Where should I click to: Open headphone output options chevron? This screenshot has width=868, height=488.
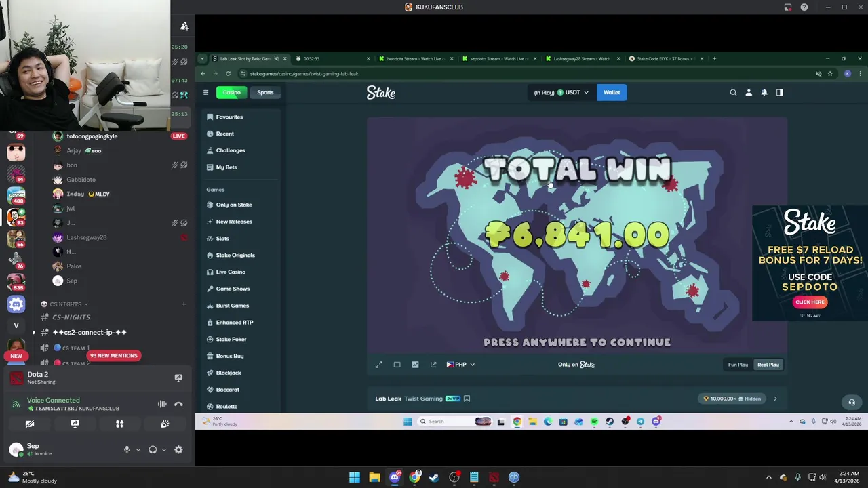[164, 449]
